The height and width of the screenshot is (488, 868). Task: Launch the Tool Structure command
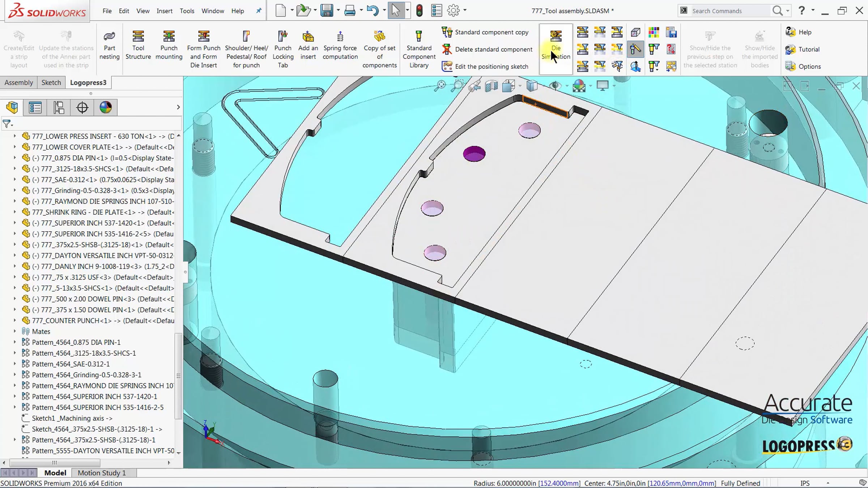pyautogui.click(x=138, y=46)
